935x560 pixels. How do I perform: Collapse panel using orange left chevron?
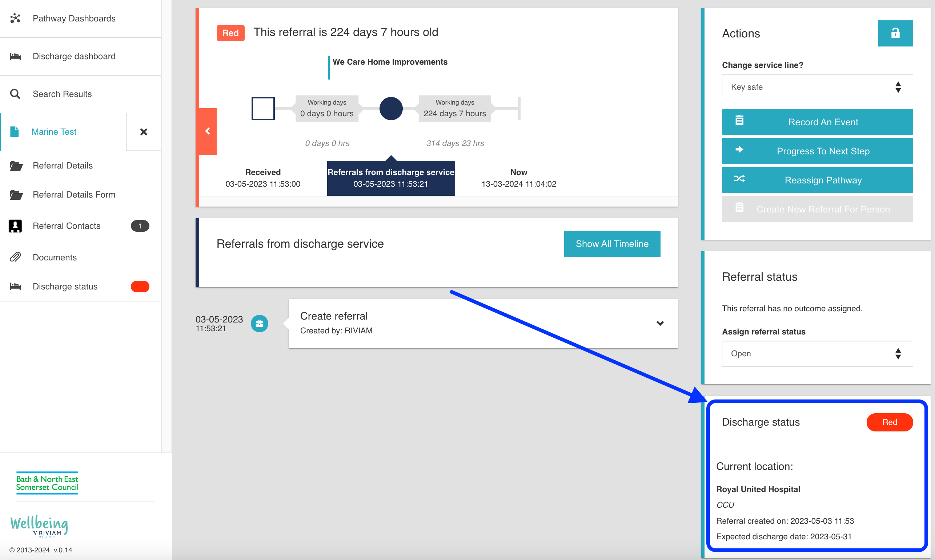208,131
